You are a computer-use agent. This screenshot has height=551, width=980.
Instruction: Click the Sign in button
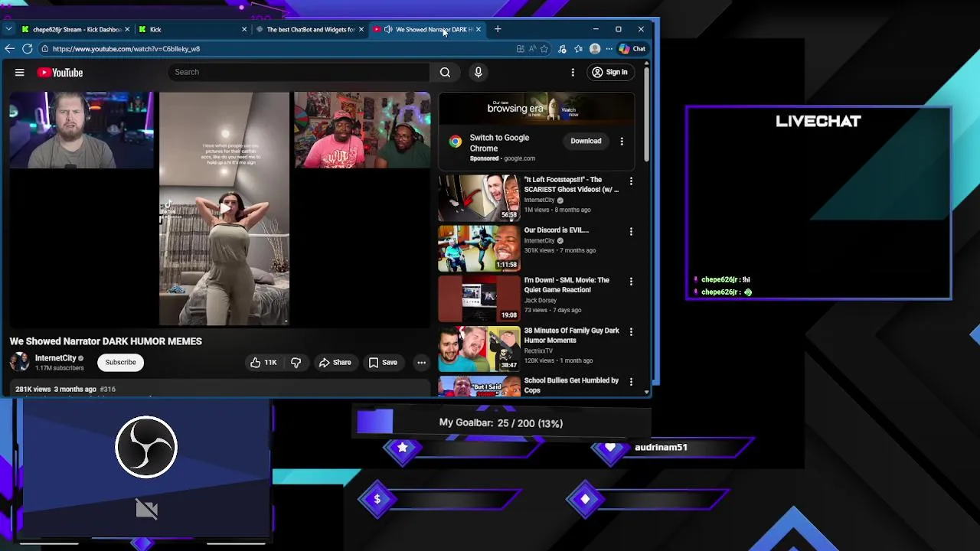click(609, 72)
